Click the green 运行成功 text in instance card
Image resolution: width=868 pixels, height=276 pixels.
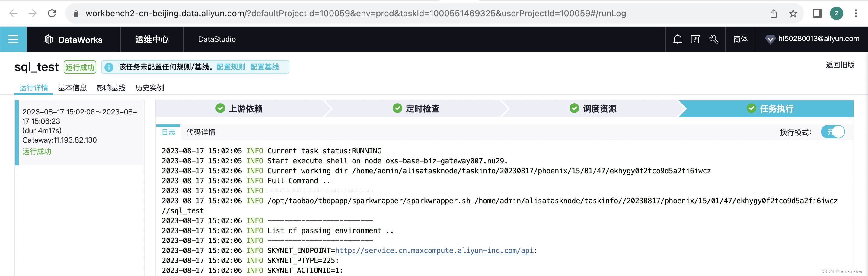37,152
